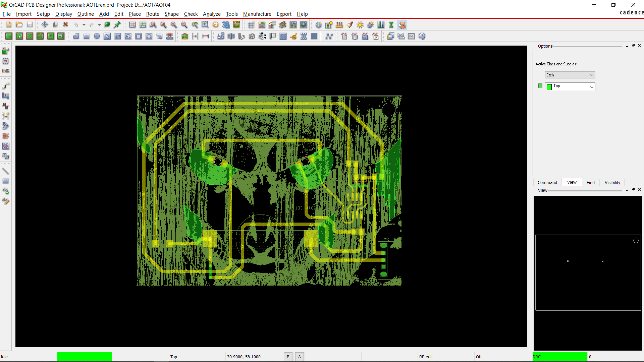Switch to the Find tab
This screenshot has width=644, height=362.
click(590, 182)
